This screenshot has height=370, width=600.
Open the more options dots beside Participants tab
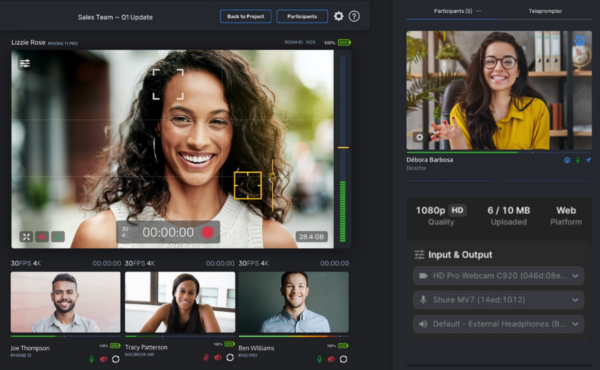[x=478, y=11]
